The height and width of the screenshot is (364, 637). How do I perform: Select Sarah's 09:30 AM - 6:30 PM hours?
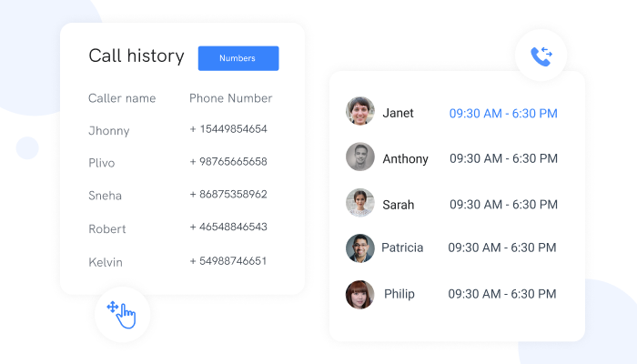click(503, 205)
